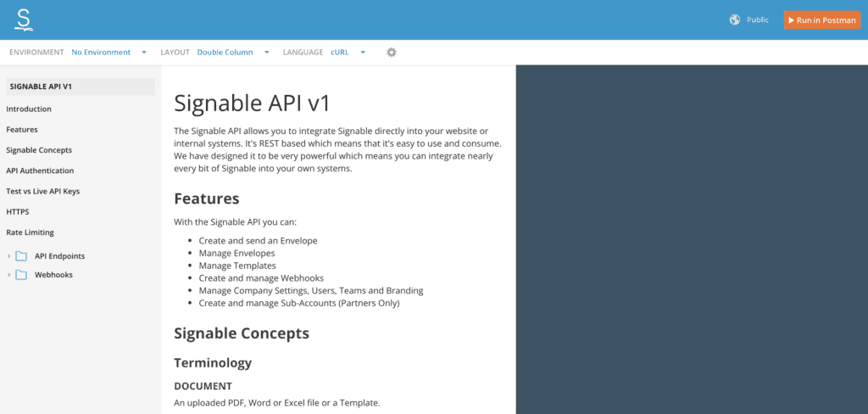Click the API Endpoints folder icon
Image resolution: width=868 pixels, height=414 pixels.
(x=21, y=256)
